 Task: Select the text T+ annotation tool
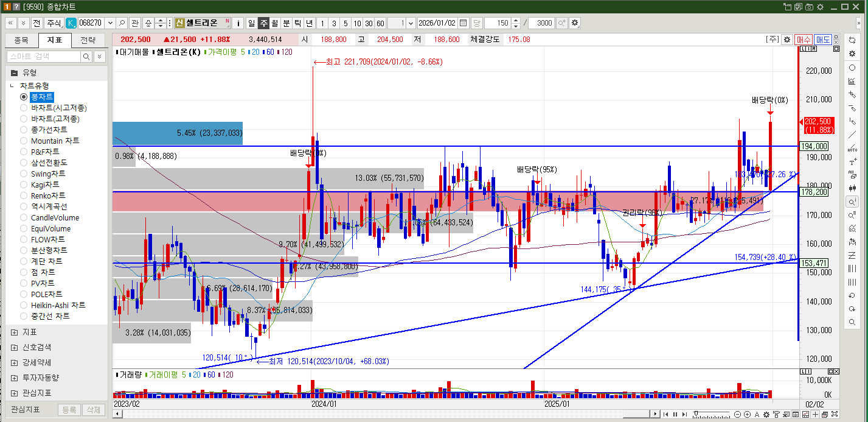(852, 161)
